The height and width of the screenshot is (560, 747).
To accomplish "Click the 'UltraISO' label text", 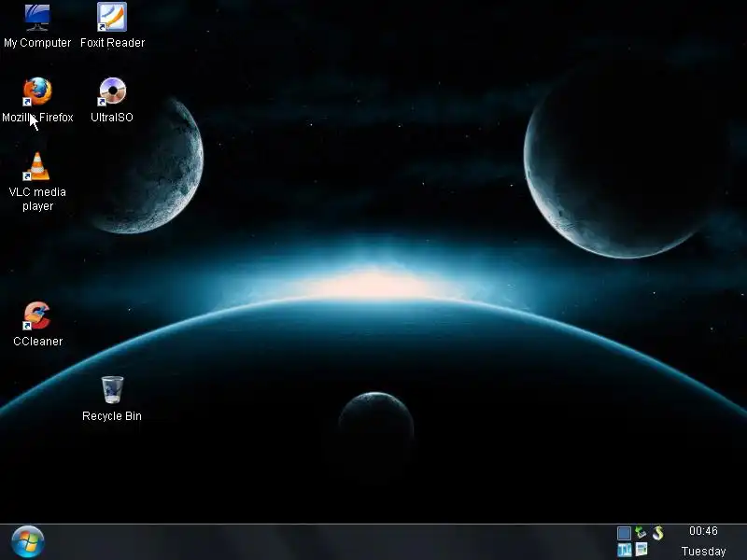I will point(112,118).
